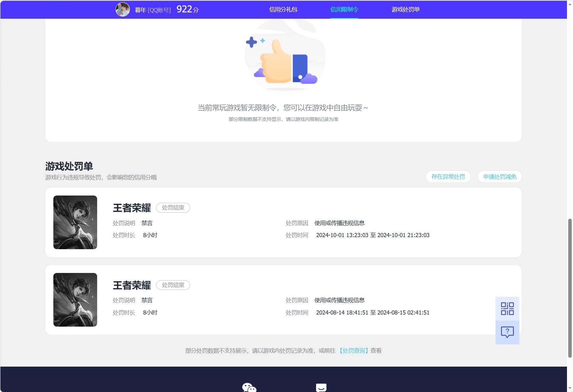Screen dimensions: 573x392
Task: Click 王者荣耀 title in first penalty card
Action: click(132, 208)
